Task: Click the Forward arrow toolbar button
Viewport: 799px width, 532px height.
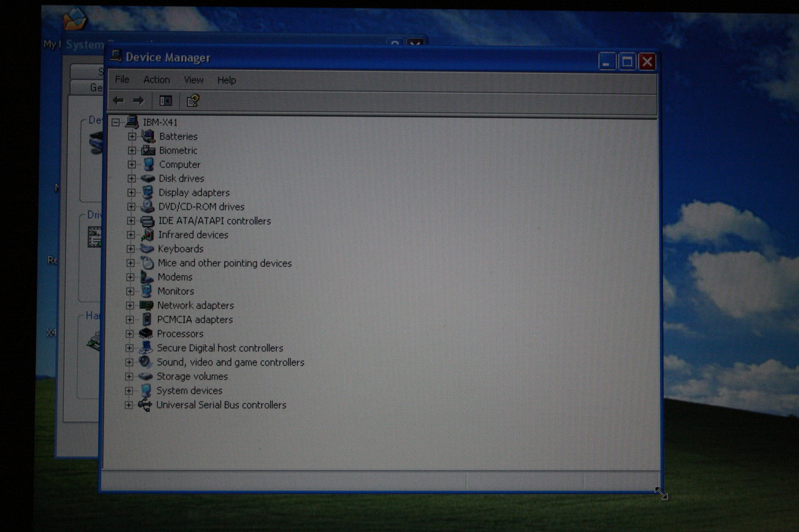Action: click(139, 100)
